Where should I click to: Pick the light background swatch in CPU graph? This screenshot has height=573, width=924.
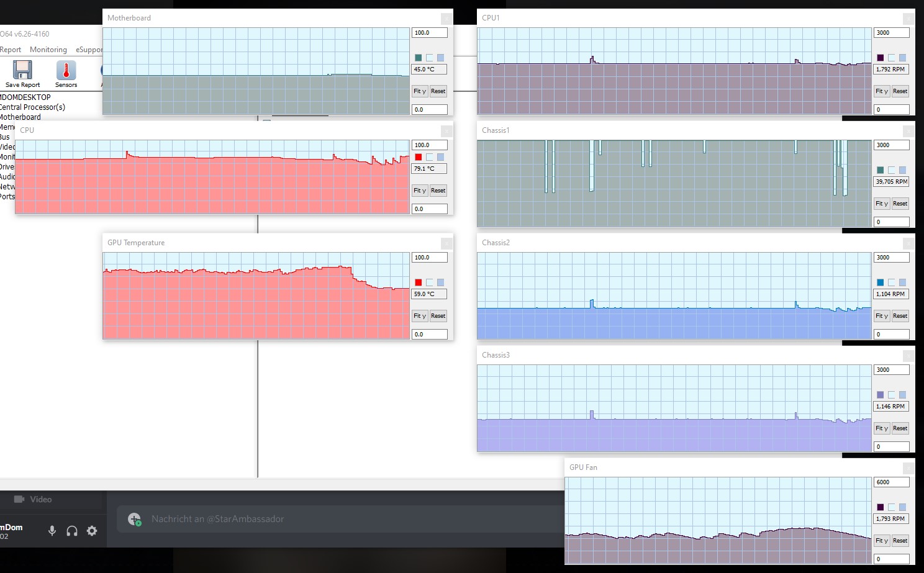(429, 157)
